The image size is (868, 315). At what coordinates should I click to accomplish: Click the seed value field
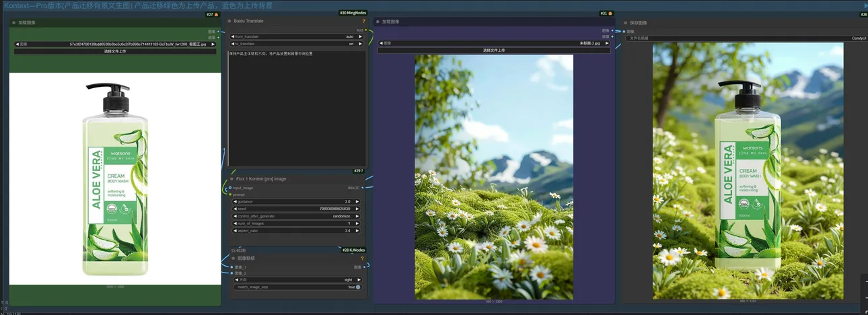coord(297,209)
